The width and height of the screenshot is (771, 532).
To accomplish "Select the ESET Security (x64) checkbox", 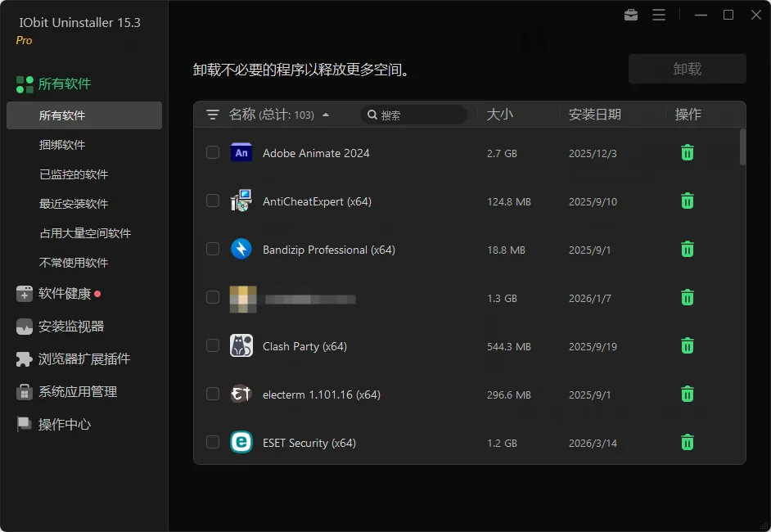I will 213,442.
